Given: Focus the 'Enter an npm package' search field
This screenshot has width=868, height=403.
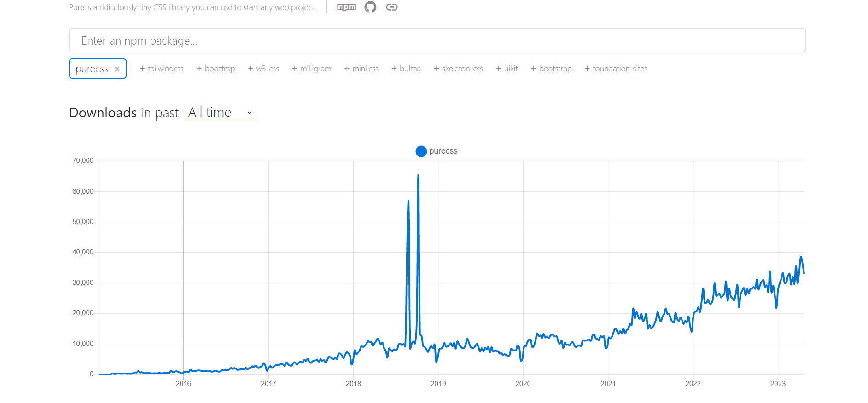Looking at the screenshot, I should click(437, 40).
